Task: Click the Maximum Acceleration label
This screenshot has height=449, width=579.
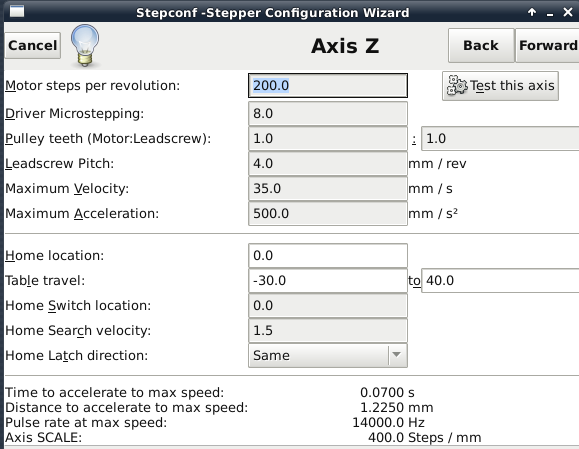Action: click(82, 213)
